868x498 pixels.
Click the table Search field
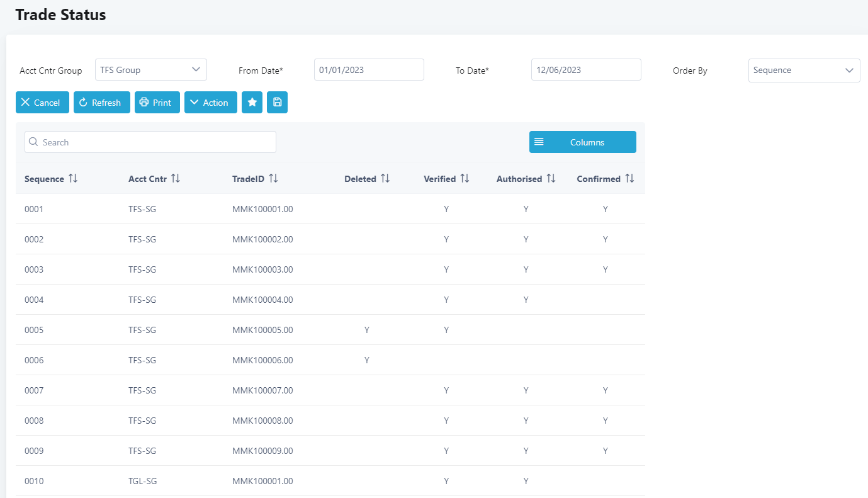coord(150,142)
